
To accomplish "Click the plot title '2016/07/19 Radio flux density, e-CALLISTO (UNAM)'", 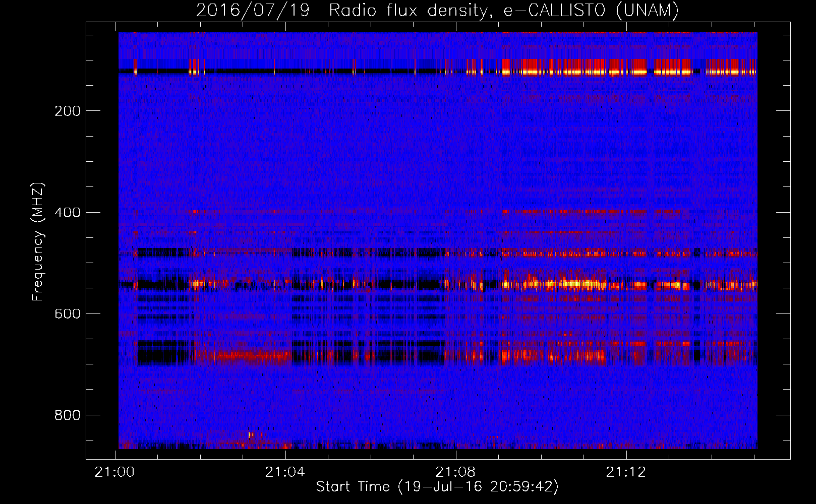I will [x=437, y=10].
